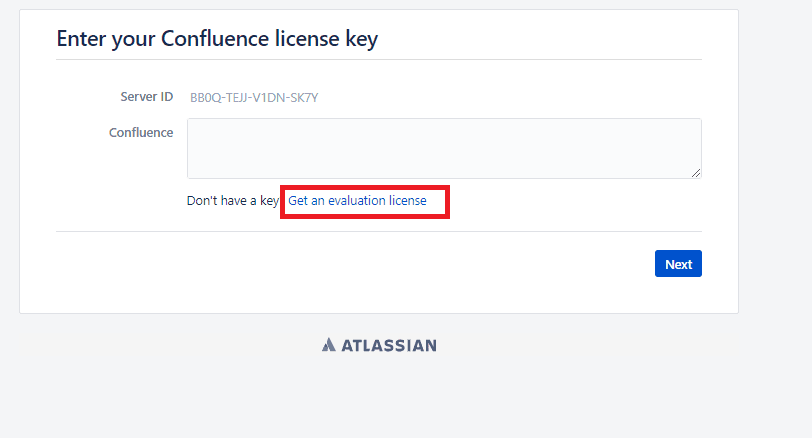Focus the Confluence license key text area
The height and width of the screenshot is (438, 812).
(444, 148)
